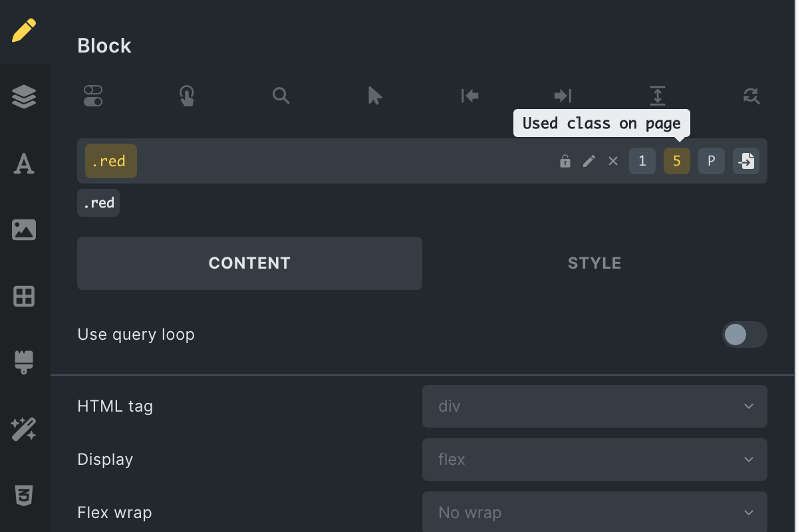Click the vertical expand height icon
The height and width of the screenshot is (532, 798).
click(x=657, y=96)
